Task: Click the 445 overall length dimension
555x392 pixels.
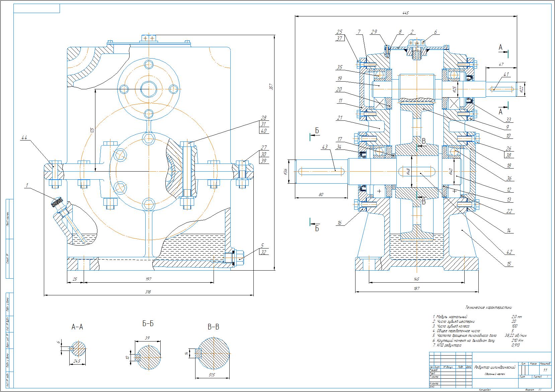Action: pos(405,13)
